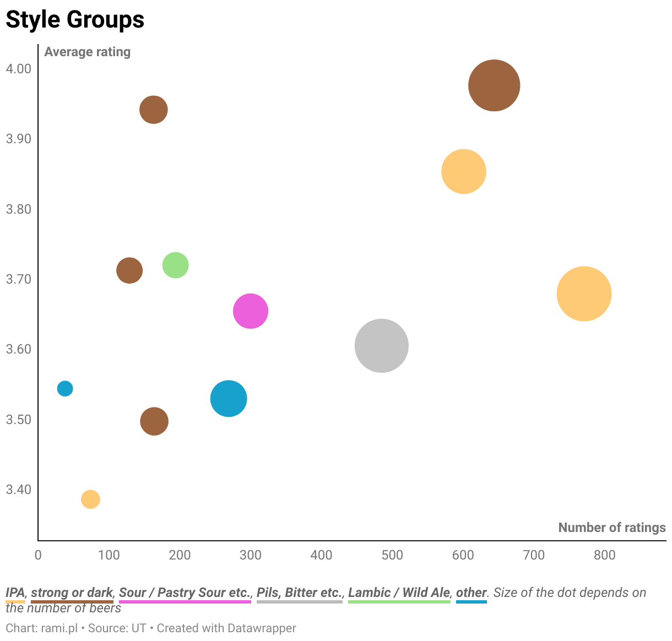This screenshot has width=672, height=641.
Task: Click the brown bubble near 3.50 rating
Action: click(154, 422)
